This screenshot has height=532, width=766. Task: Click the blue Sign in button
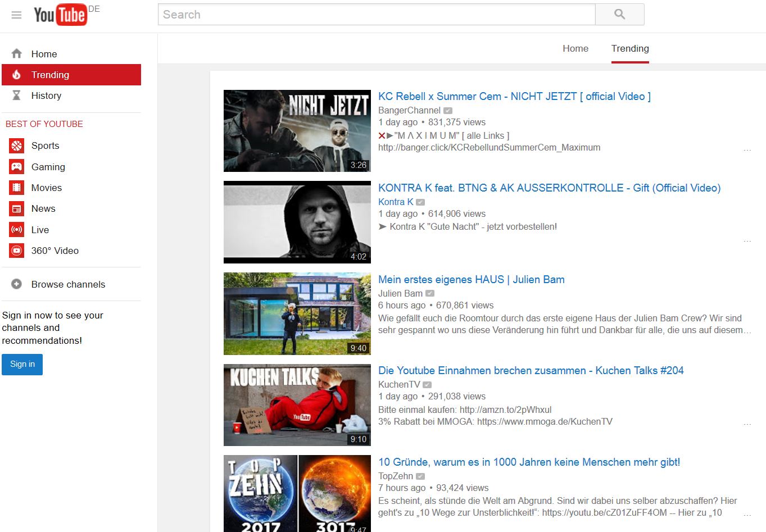[22, 364]
